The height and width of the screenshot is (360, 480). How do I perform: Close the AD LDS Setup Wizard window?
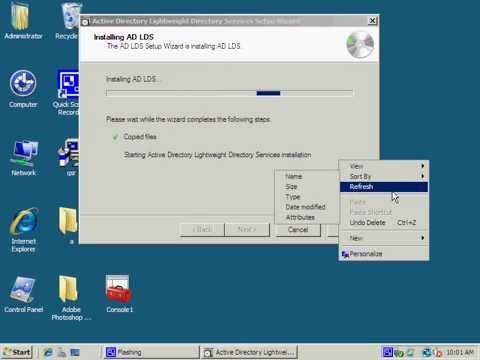(x=372, y=21)
